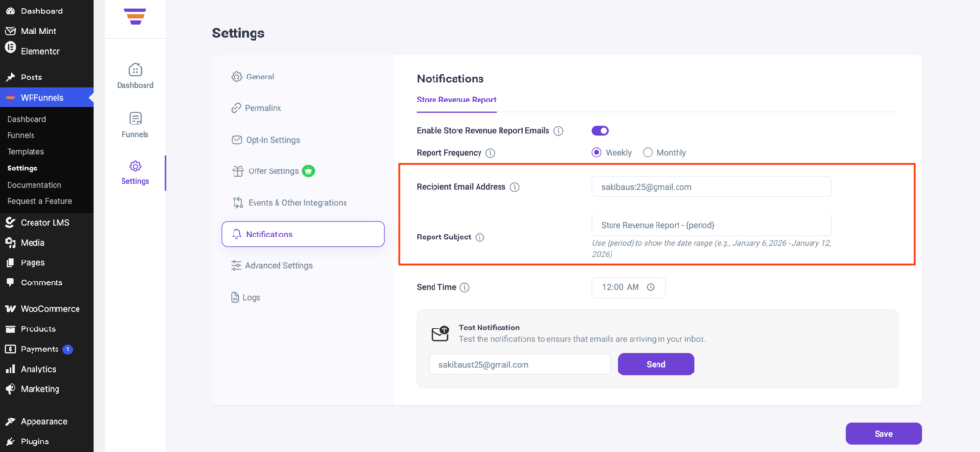
Task: Click the WordPress Dashboard gauge icon
Action: (x=11, y=11)
